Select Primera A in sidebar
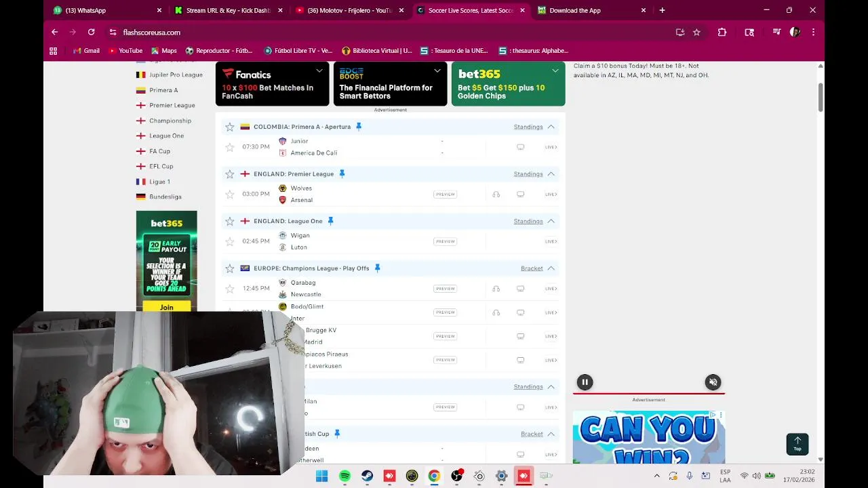Viewport: 868px width, 488px height. click(157, 90)
